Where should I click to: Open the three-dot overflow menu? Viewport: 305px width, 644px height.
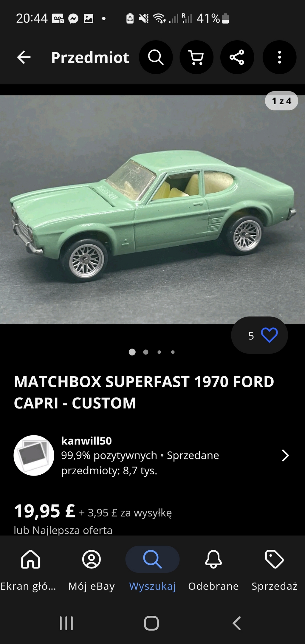tap(279, 57)
